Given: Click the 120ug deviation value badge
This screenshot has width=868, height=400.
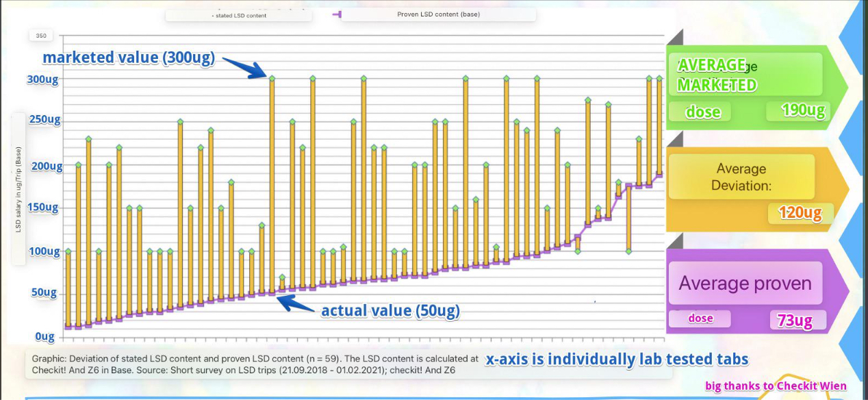Looking at the screenshot, I should point(800,213).
